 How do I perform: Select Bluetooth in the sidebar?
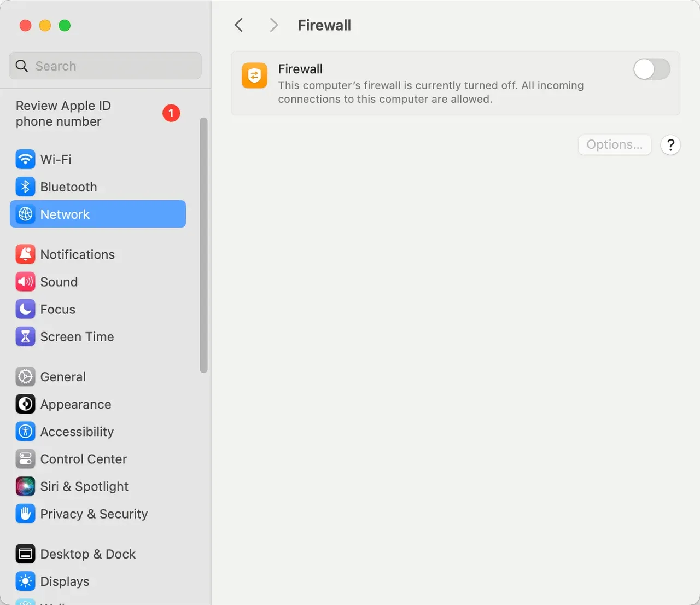(x=98, y=187)
